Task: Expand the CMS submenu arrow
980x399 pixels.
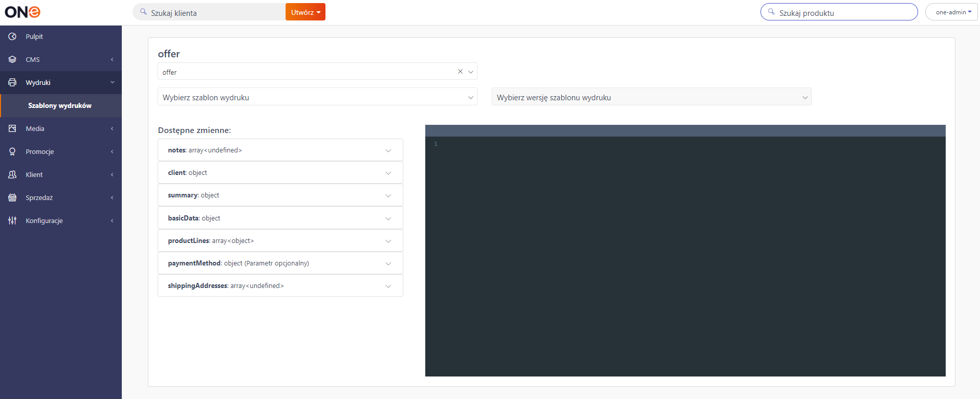Action: [x=112, y=59]
